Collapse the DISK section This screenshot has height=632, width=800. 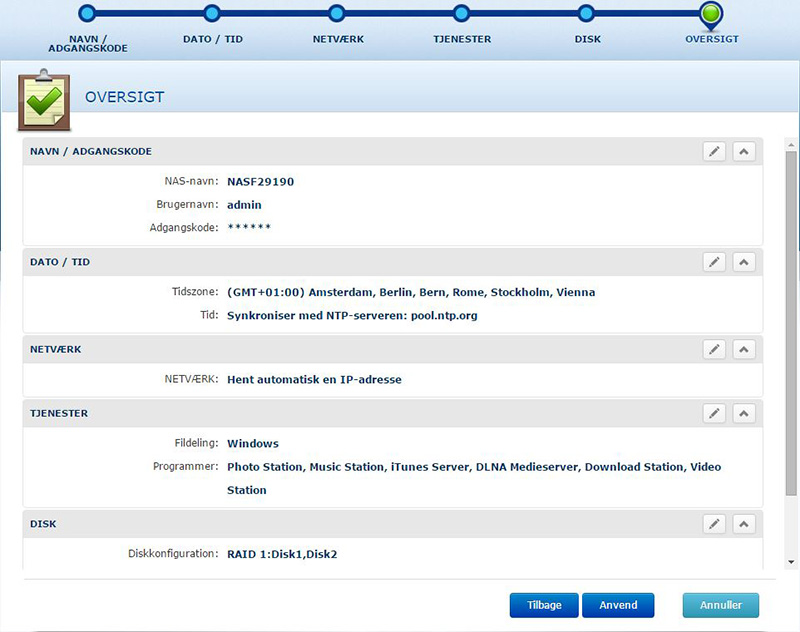click(744, 524)
